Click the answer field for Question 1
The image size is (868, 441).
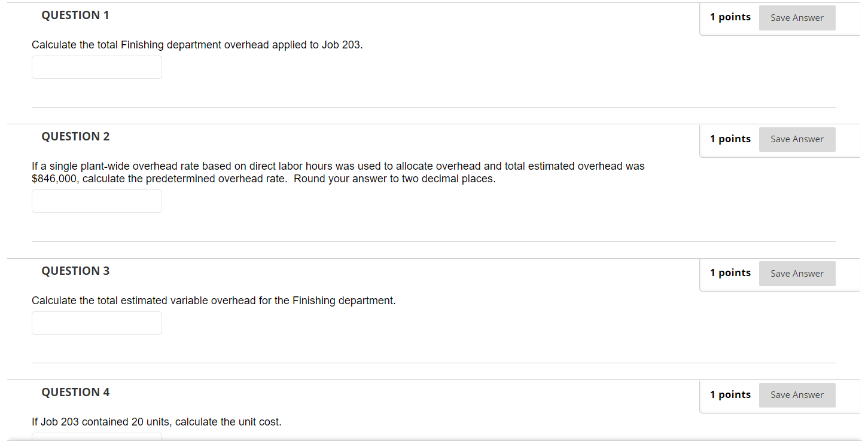[x=96, y=67]
